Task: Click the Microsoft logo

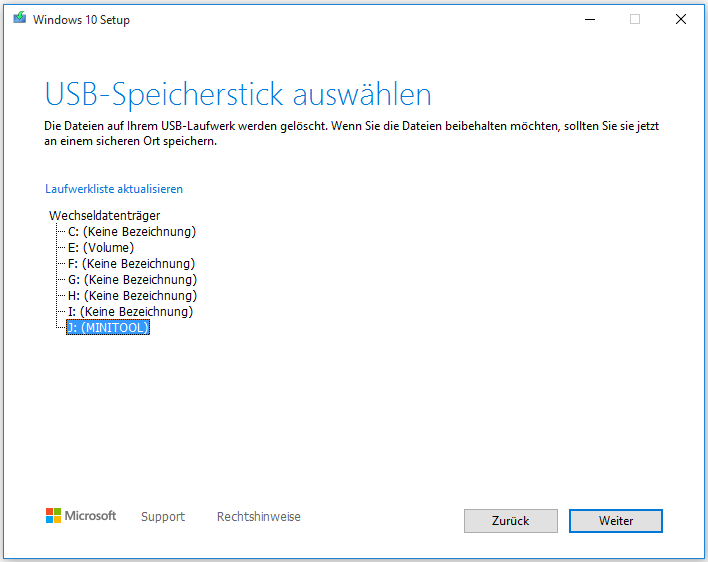Action: (81, 516)
